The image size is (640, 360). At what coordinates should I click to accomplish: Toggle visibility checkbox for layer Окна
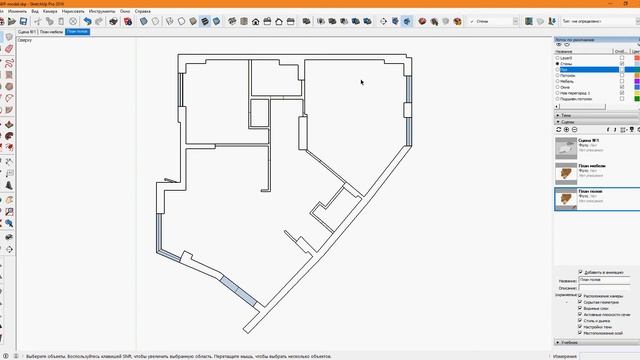pos(622,87)
